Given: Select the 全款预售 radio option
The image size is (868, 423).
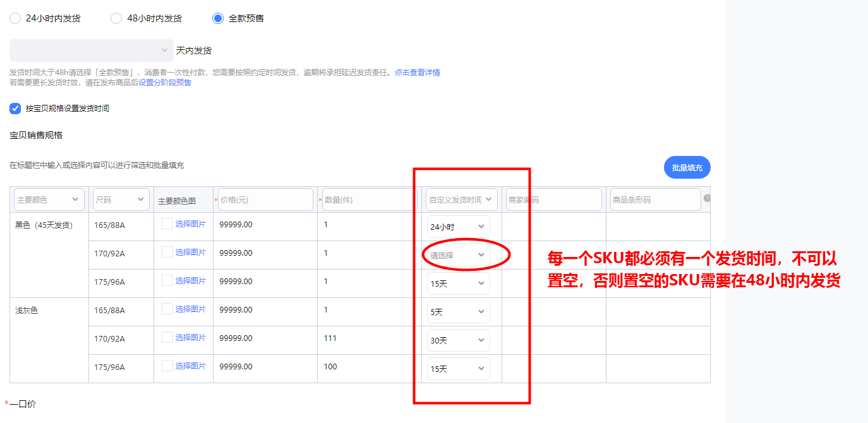Looking at the screenshot, I should pos(218,18).
